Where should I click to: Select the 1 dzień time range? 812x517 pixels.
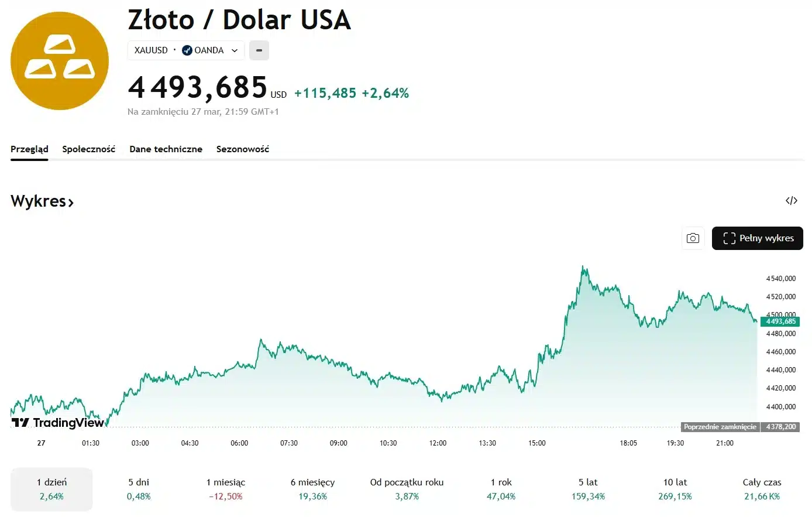coord(51,489)
